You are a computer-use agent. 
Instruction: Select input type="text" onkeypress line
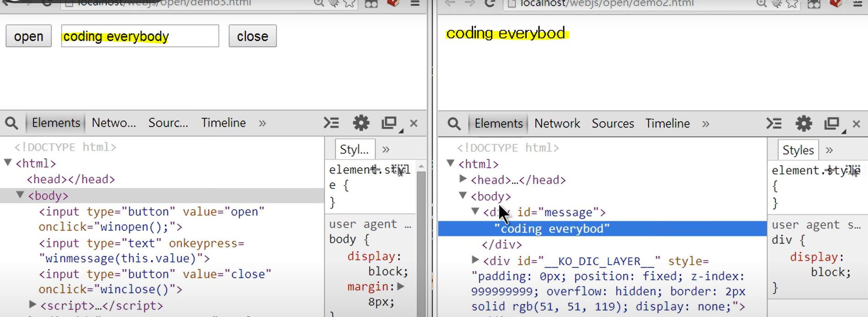point(142,251)
